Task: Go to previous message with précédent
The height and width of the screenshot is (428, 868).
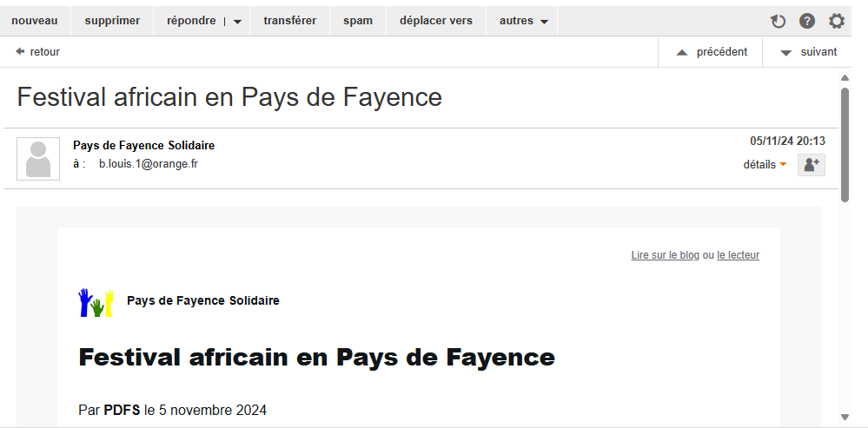Action: [x=712, y=52]
